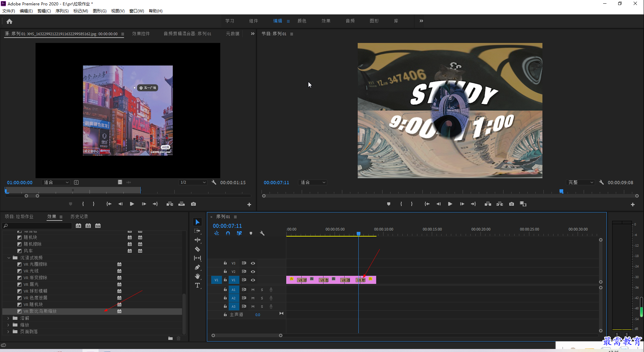Select the Razor tool
Screen dimensions: 644x352
[x=197, y=249]
